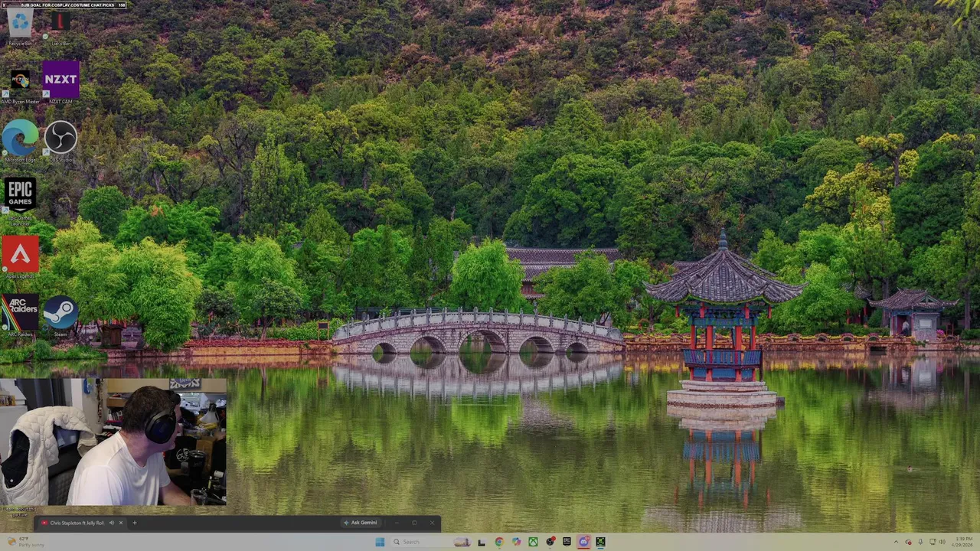Viewport: 980px width, 551px height.
Task: Open the volume tray icon
Action: tap(942, 542)
